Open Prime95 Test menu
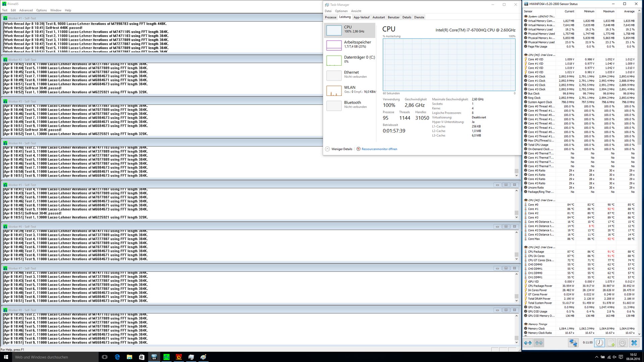Viewport: 644px width, 362px height. 5,10
